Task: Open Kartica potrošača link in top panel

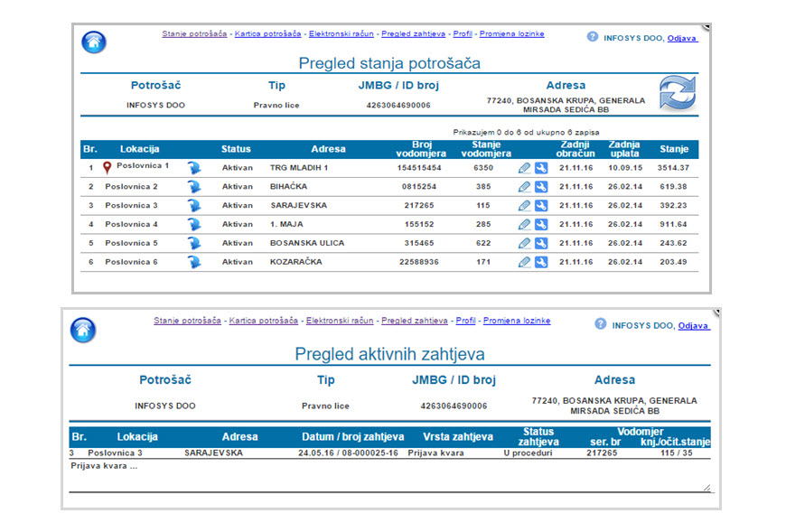Action: pyautogui.click(x=267, y=34)
